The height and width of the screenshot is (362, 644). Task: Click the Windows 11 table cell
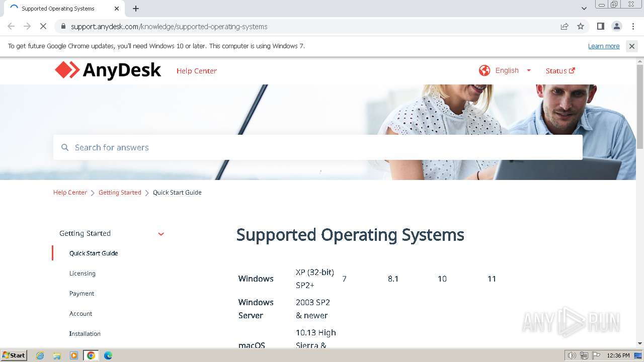tap(492, 279)
